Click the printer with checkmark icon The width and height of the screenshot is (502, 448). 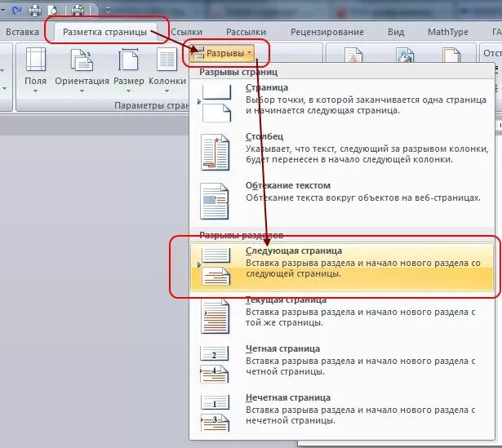click(x=78, y=11)
